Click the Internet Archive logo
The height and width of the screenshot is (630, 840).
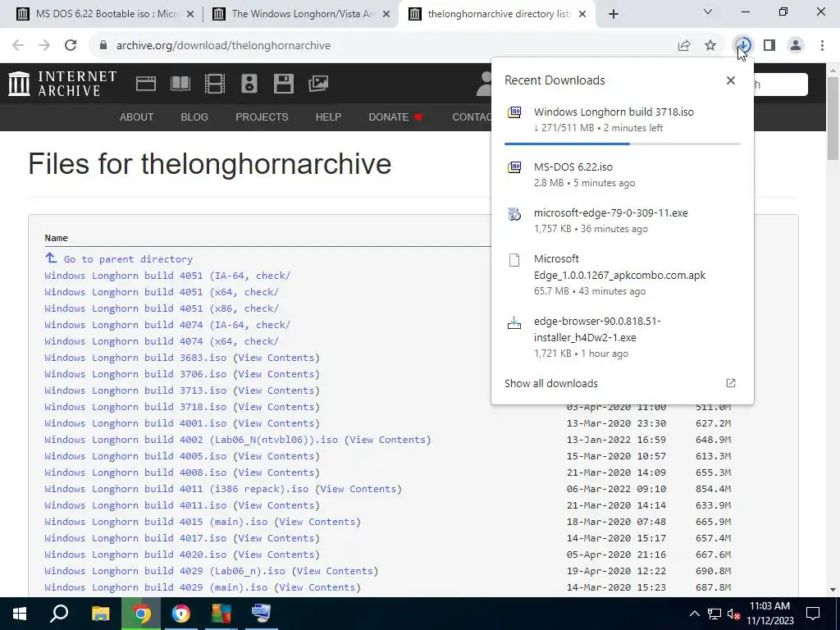[x=62, y=84]
